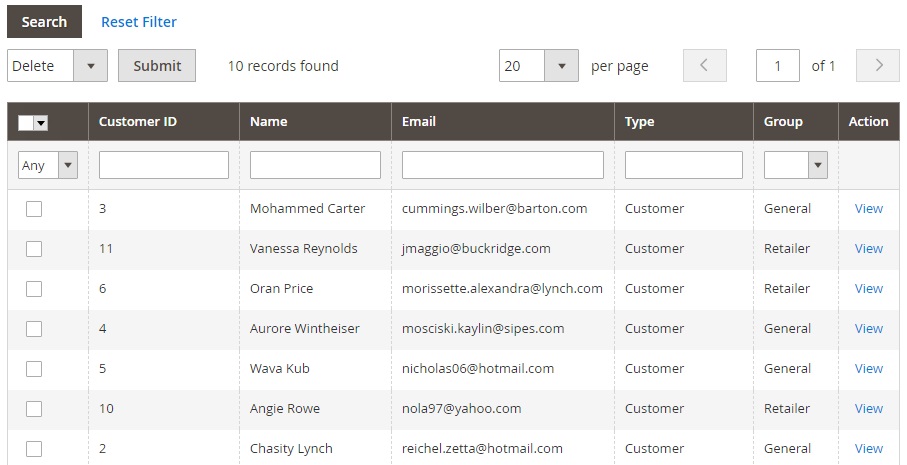
Task: Expand the Delete action dropdown arrow
Action: click(x=90, y=66)
